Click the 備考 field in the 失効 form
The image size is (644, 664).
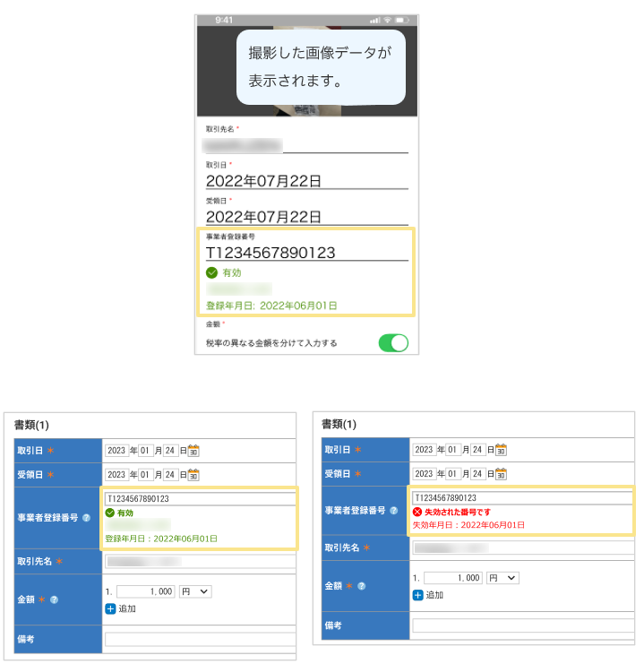522,625
